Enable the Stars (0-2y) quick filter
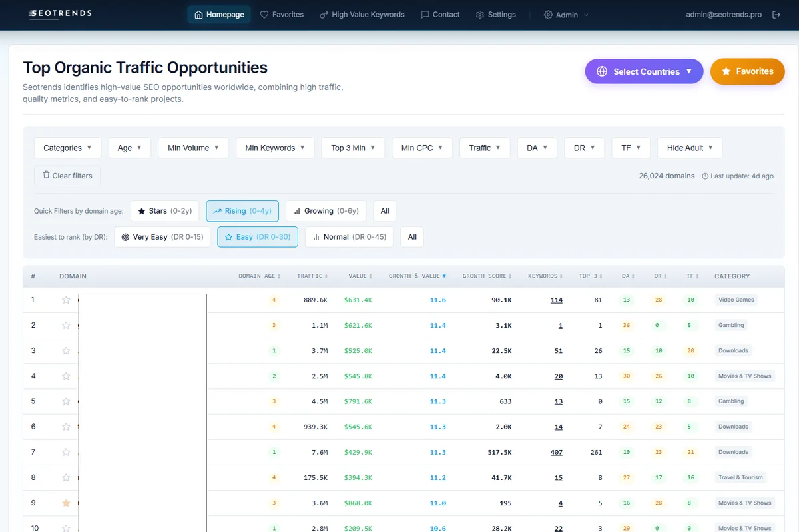 point(164,210)
